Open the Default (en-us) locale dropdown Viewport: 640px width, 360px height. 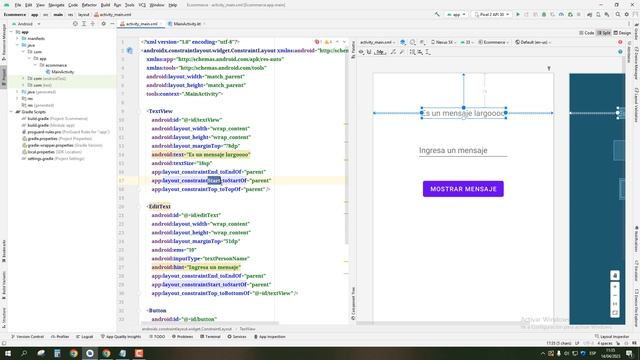pyautogui.click(x=533, y=42)
